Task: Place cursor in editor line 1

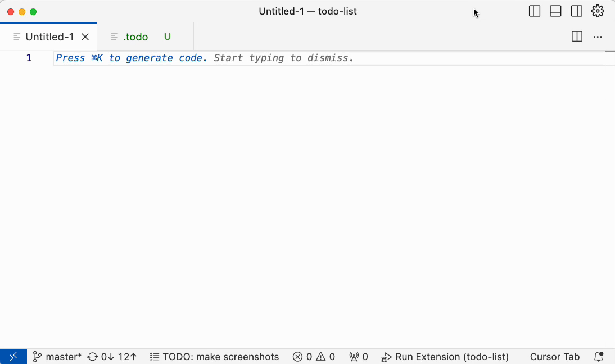Action: tap(329, 58)
